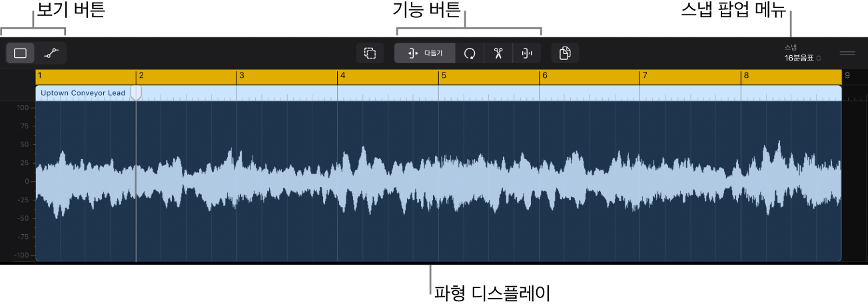Switch to the region view button
Screen dimensions: 868x306
(x=21, y=53)
